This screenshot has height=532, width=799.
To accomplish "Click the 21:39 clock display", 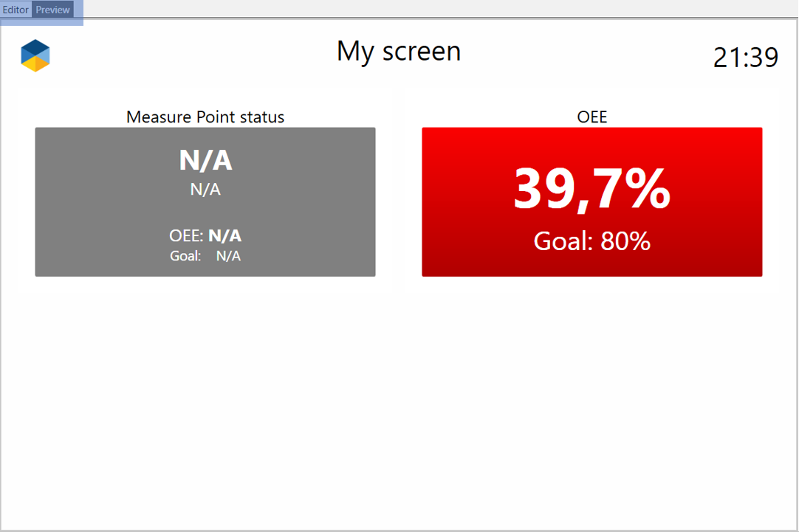I will point(746,58).
